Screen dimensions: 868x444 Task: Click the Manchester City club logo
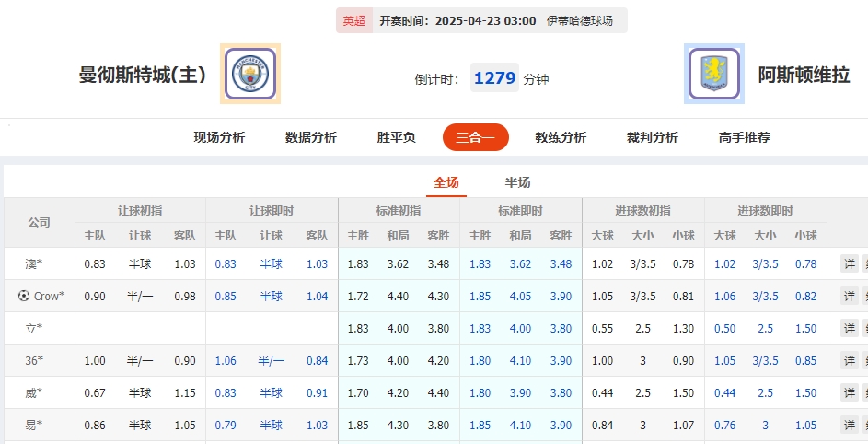coord(250,74)
